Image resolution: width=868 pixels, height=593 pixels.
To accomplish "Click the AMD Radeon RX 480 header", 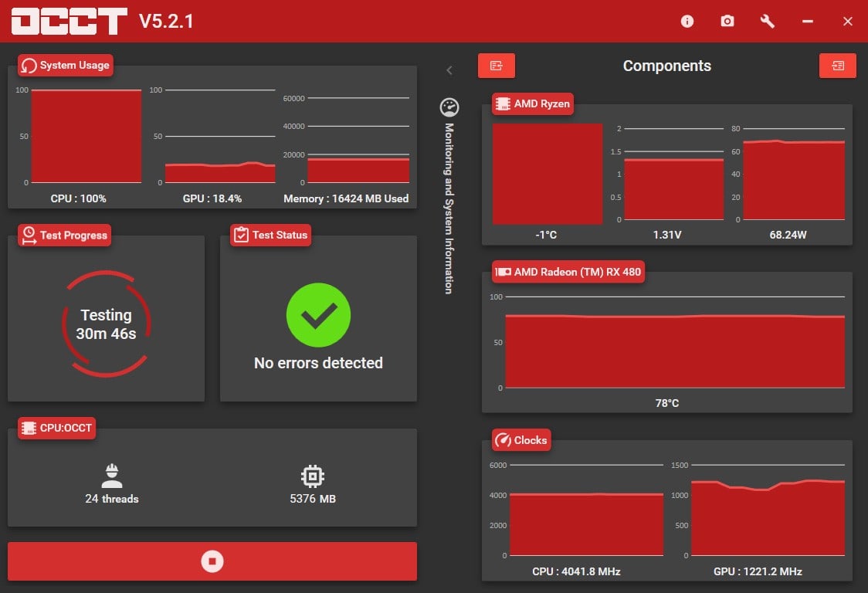I will [x=568, y=272].
